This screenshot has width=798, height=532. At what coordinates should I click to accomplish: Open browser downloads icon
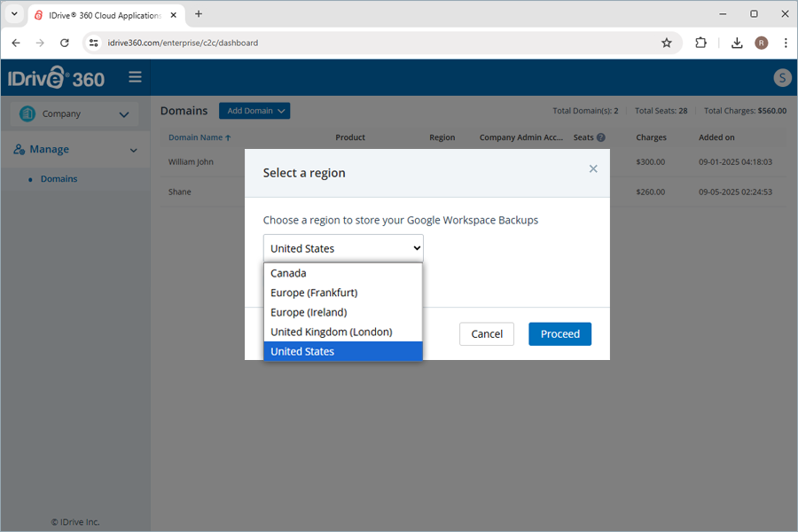click(x=737, y=42)
